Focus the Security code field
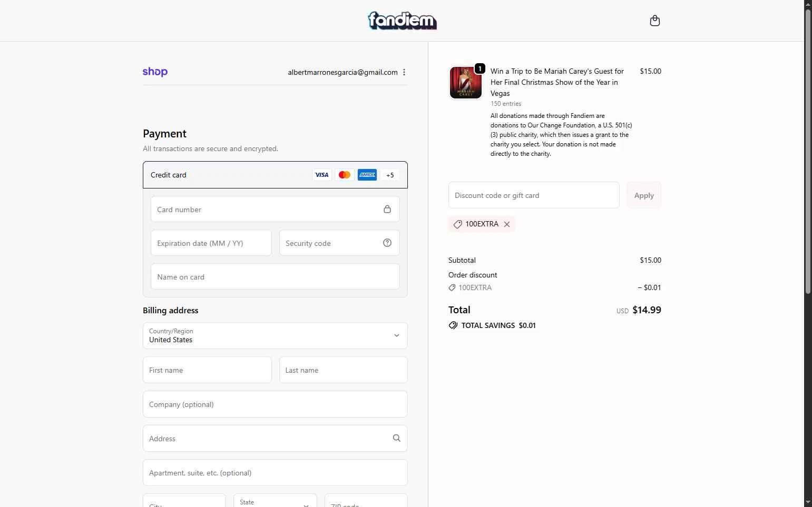812x507 pixels. point(339,243)
